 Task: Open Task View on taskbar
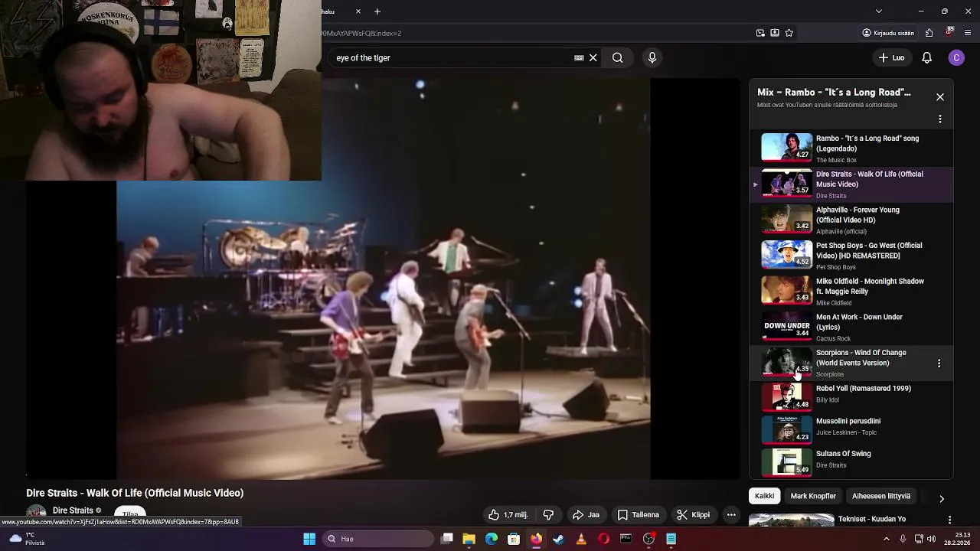pos(447,539)
